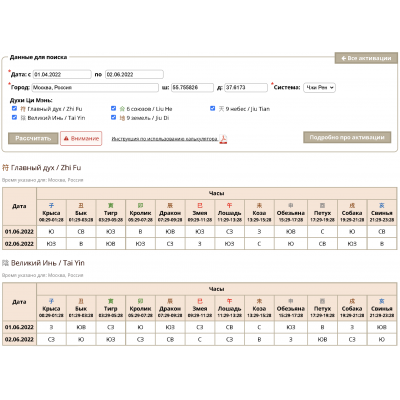Click the 01.06.2022 date cell in Tai Yin table
Screen dimensions: 400x400
(x=19, y=327)
